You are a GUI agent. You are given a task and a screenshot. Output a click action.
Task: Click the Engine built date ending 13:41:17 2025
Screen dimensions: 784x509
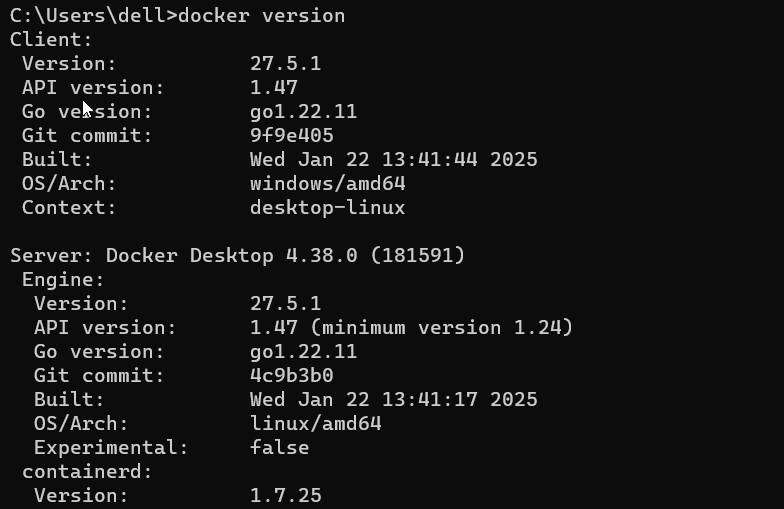point(394,400)
